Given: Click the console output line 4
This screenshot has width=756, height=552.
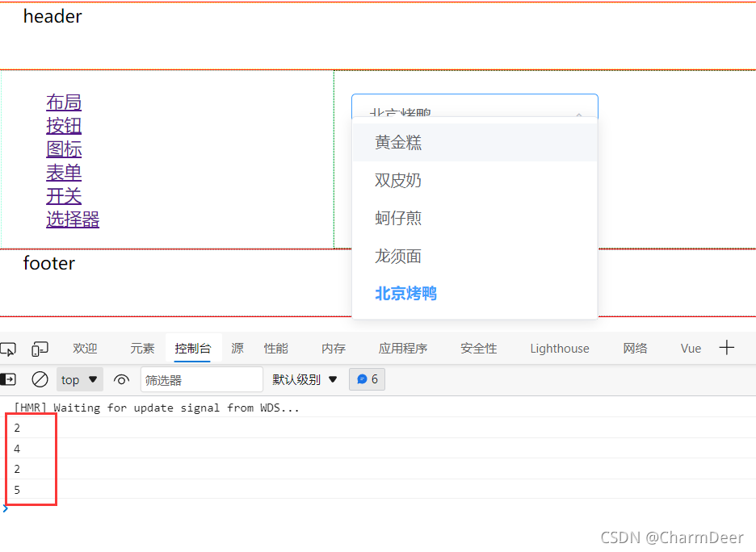Looking at the screenshot, I should coord(17,449).
